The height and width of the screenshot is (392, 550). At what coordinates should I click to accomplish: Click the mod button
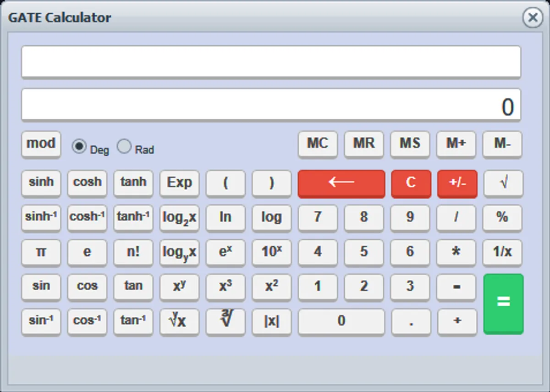click(41, 144)
